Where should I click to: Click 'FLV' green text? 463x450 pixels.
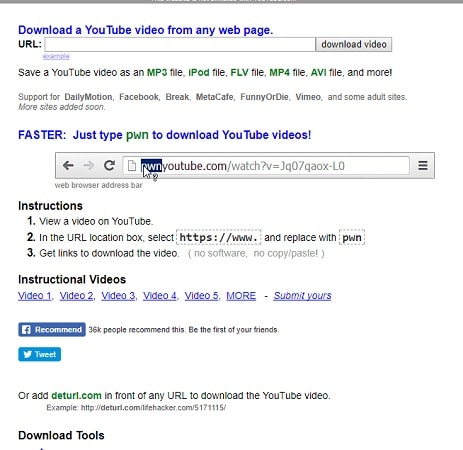pos(240,72)
